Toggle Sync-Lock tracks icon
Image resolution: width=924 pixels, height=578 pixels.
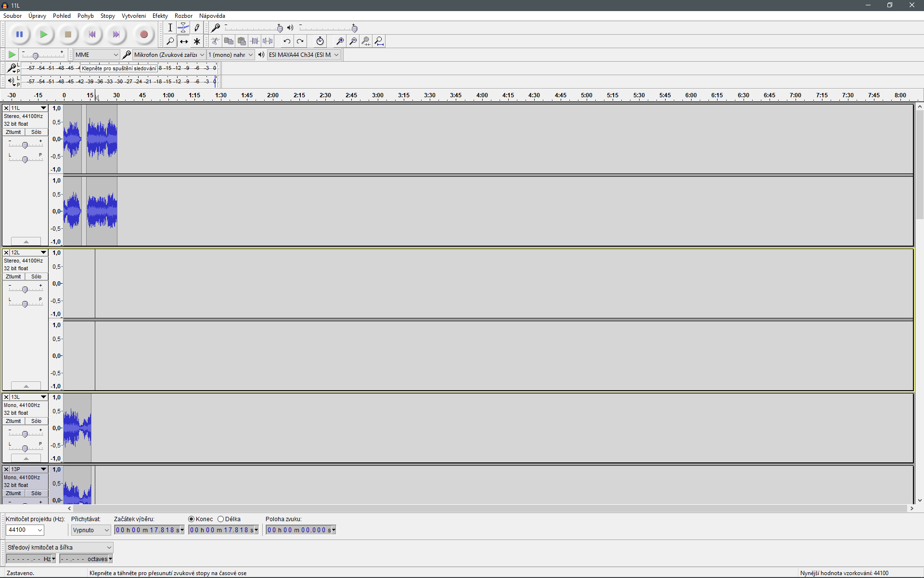pyautogui.click(x=320, y=41)
